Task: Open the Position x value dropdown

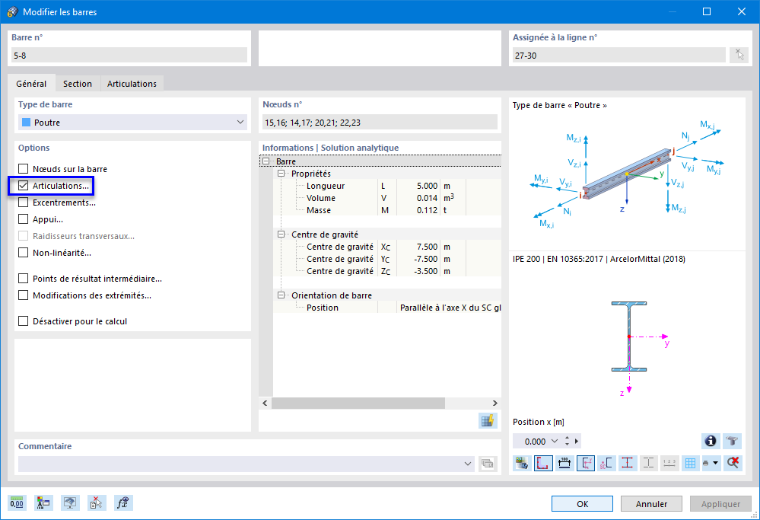Action: [x=554, y=441]
